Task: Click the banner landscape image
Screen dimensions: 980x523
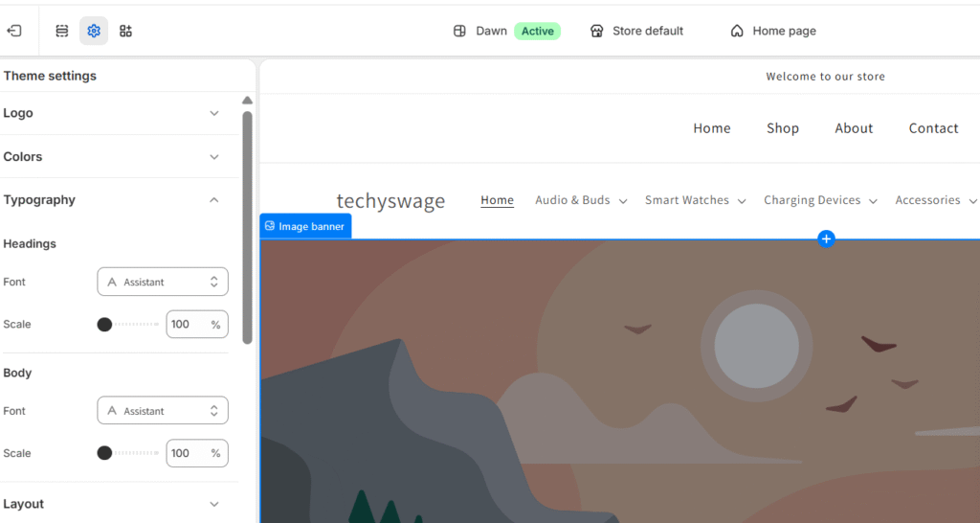Action: coord(620,381)
